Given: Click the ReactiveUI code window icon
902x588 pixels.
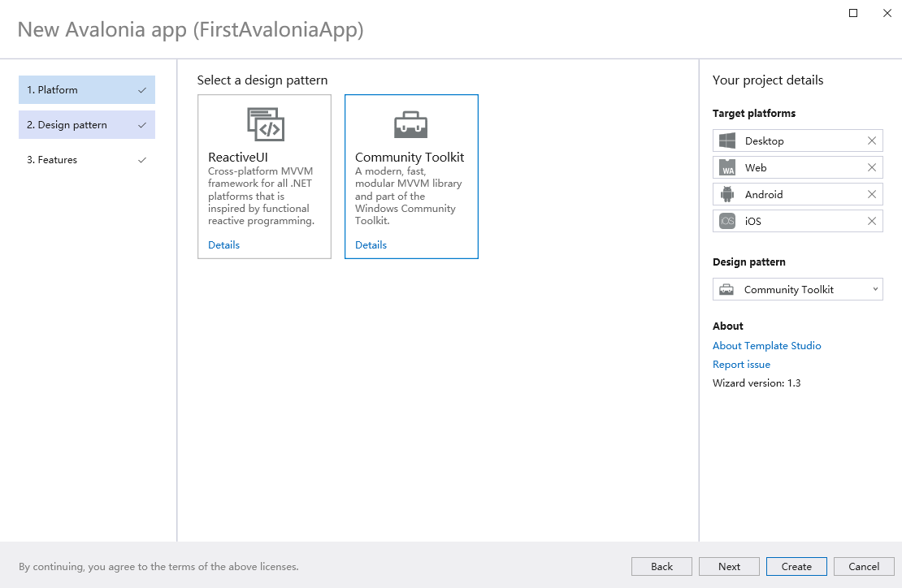Looking at the screenshot, I should (265, 124).
